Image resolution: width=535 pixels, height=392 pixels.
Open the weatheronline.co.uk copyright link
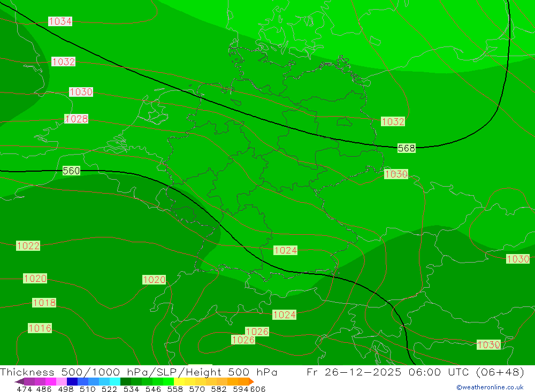coord(490,387)
